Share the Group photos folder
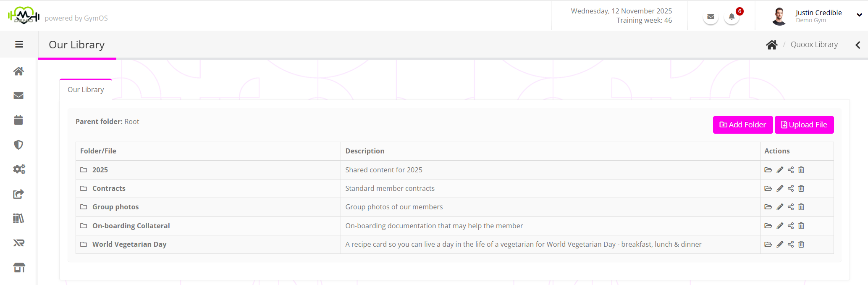 click(x=791, y=207)
